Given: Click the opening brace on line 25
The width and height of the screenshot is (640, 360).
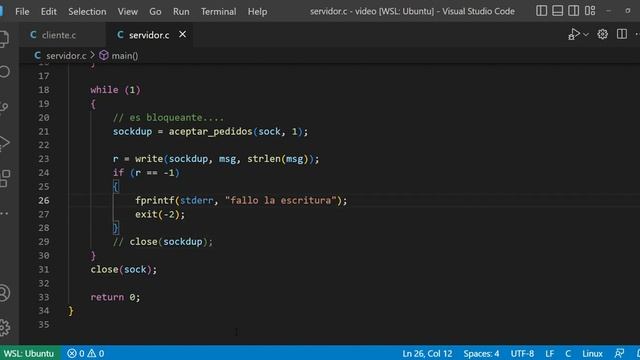Looking at the screenshot, I should coord(116,187).
